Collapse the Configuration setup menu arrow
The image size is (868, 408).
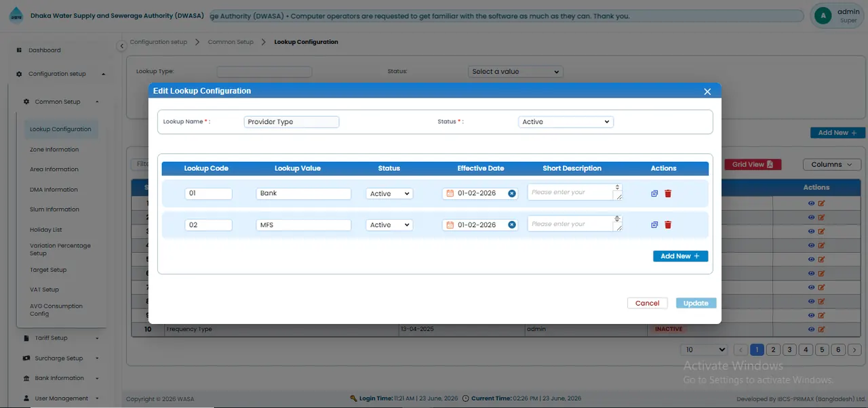[103, 74]
